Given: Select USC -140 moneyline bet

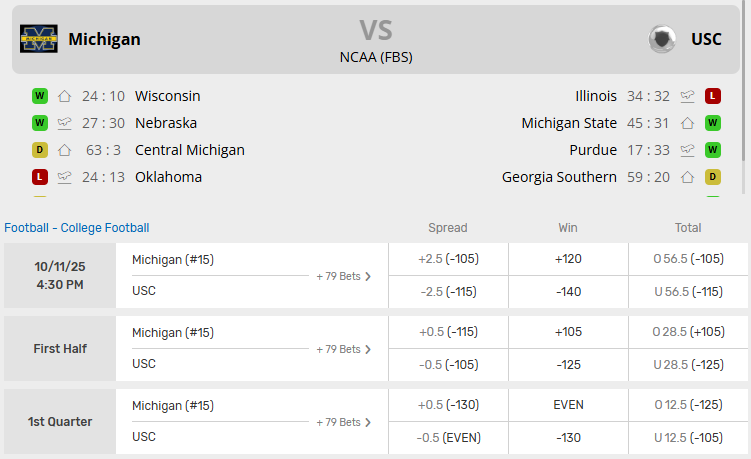Looking at the screenshot, I should coord(568,291).
